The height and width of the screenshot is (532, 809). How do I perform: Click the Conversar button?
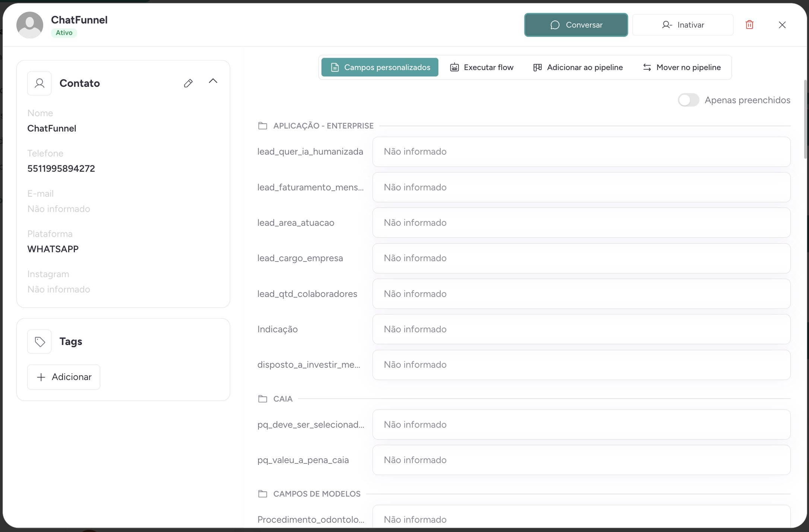(x=576, y=25)
